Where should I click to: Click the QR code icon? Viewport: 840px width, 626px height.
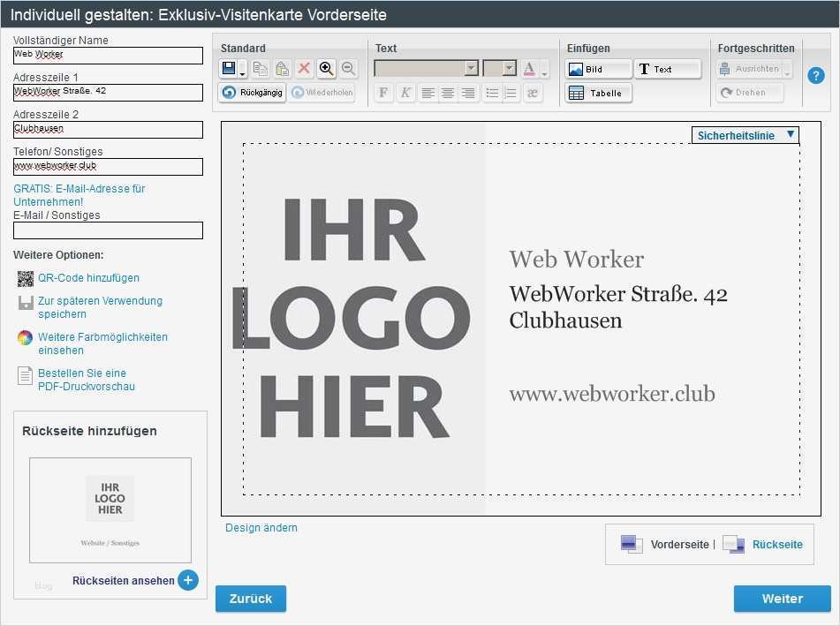[x=26, y=278]
